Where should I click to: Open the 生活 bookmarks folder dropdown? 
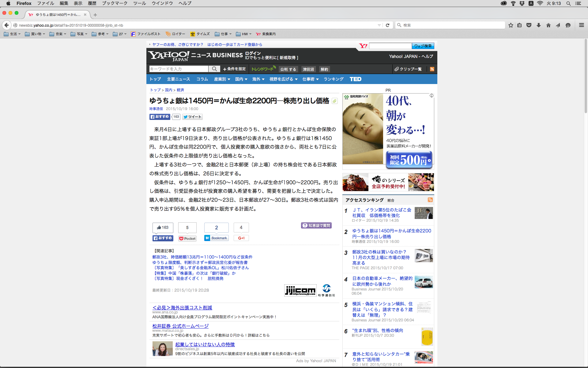(12, 34)
